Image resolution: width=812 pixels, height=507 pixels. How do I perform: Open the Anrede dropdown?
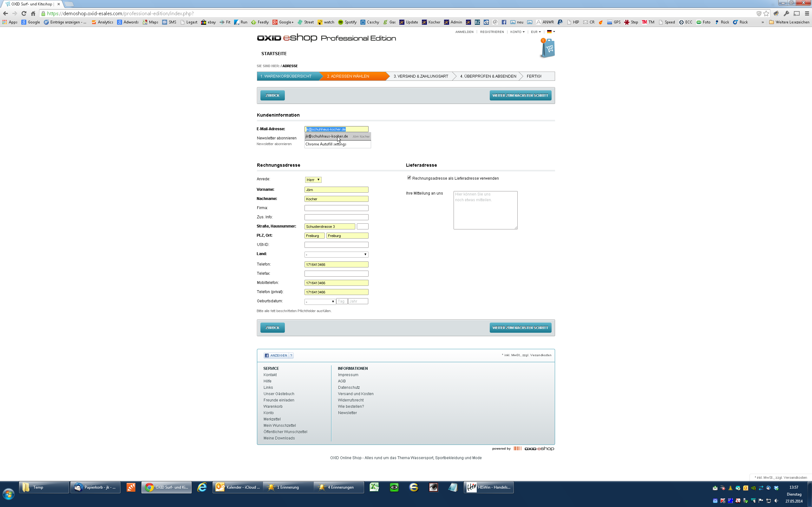tap(313, 180)
